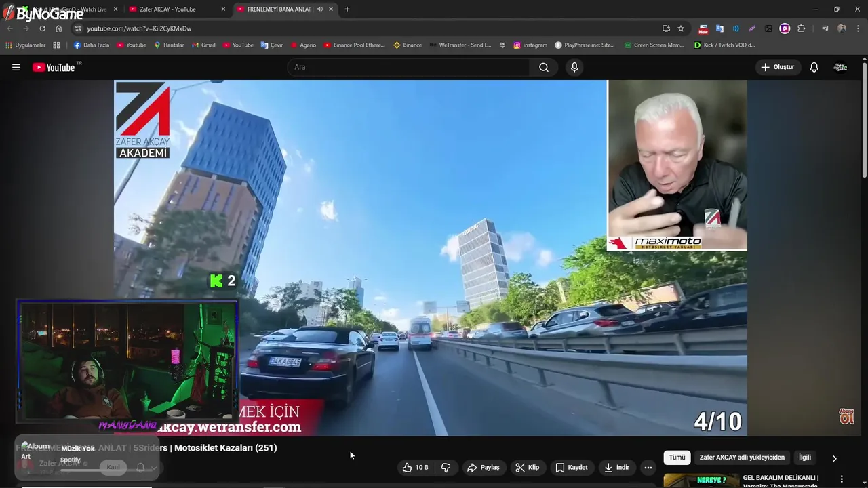Mute the FRENLEMEYİ BANA ANLAT tab audio icon
Image resolution: width=868 pixels, height=488 pixels.
[x=319, y=9]
